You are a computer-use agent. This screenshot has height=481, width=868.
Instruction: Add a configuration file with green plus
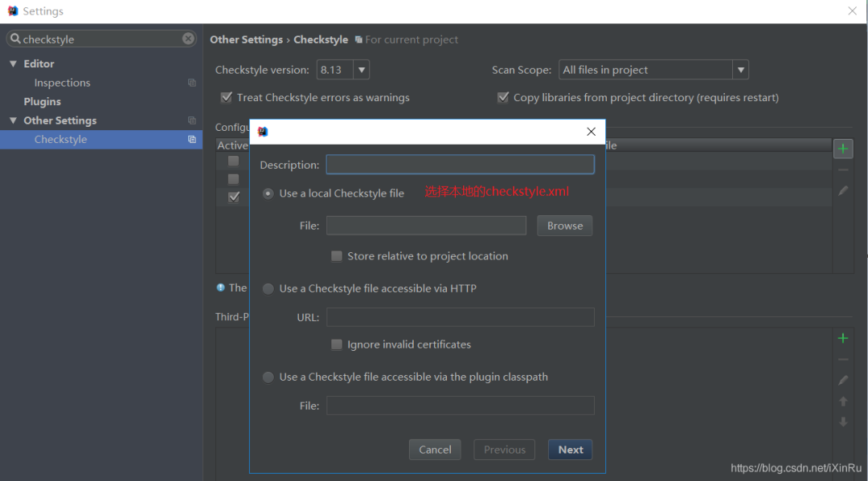(x=843, y=149)
